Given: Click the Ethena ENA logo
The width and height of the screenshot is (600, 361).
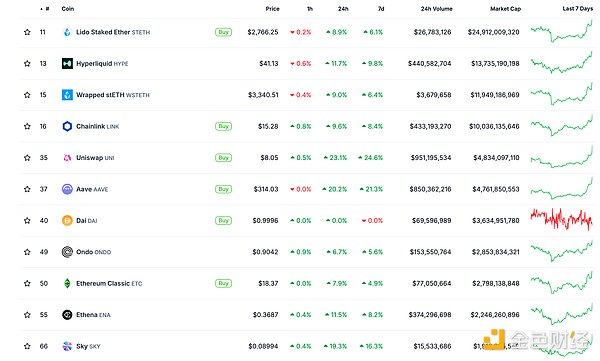Looking at the screenshot, I should pyautogui.click(x=67, y=315).
